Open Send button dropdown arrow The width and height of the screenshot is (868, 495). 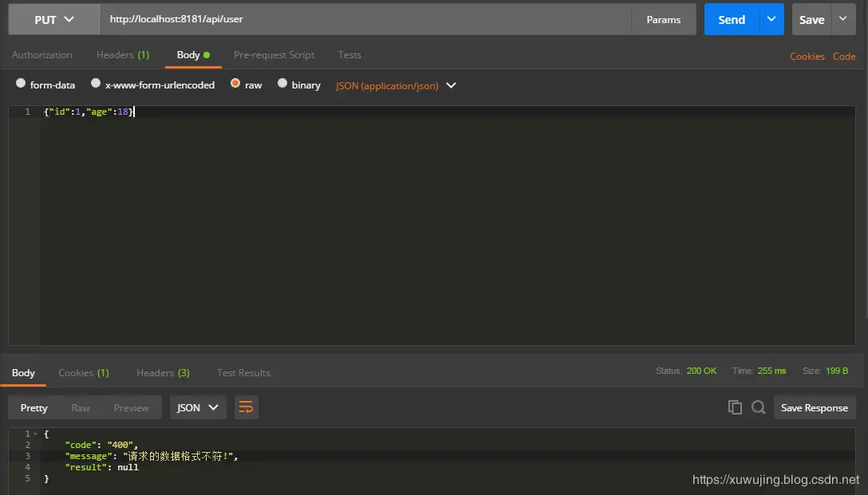tap(771, 19)
